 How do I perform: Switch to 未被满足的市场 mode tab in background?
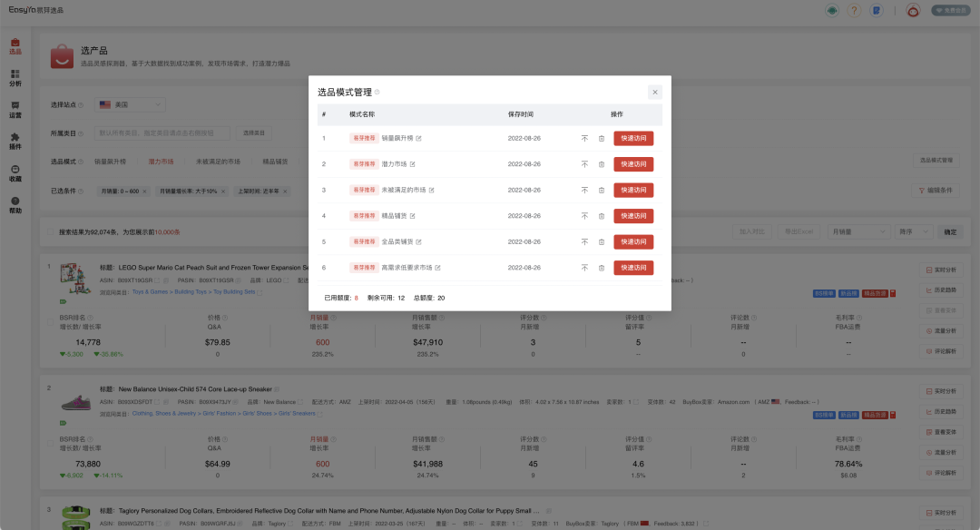(x=218, y=162)
